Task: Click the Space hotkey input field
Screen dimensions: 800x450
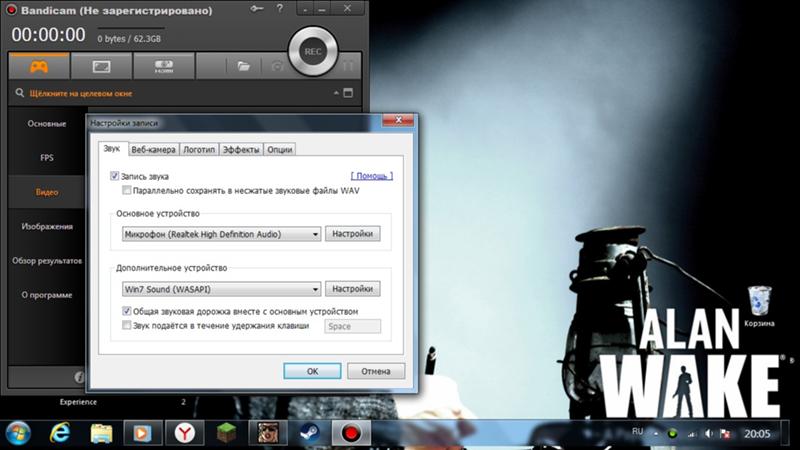Action: pyautogui.click(x=353, y=326)
